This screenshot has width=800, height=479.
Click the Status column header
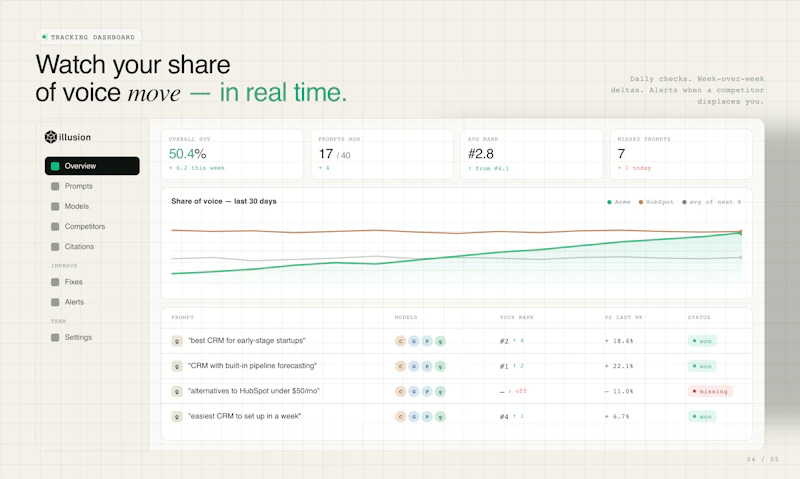[x=698, y=317]
